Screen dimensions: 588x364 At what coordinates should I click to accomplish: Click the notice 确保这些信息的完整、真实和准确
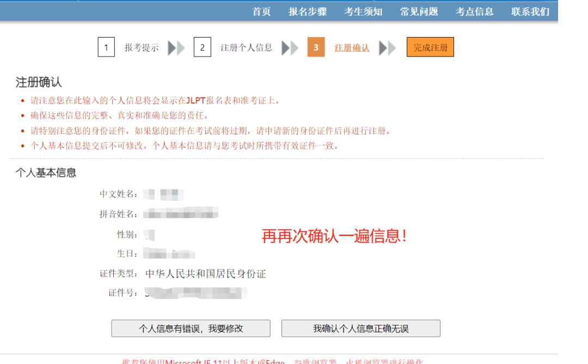coord(119,115)
